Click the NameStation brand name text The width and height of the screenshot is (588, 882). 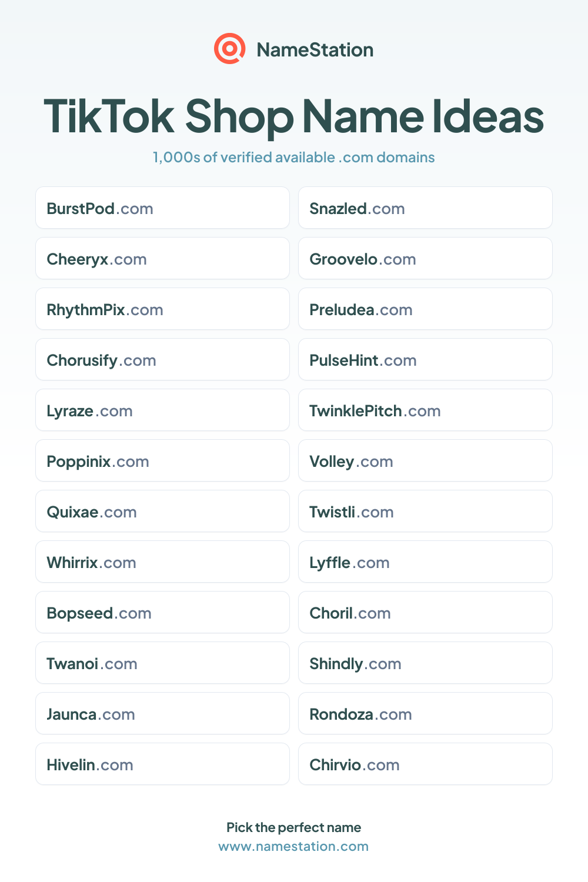pos(315,49)
